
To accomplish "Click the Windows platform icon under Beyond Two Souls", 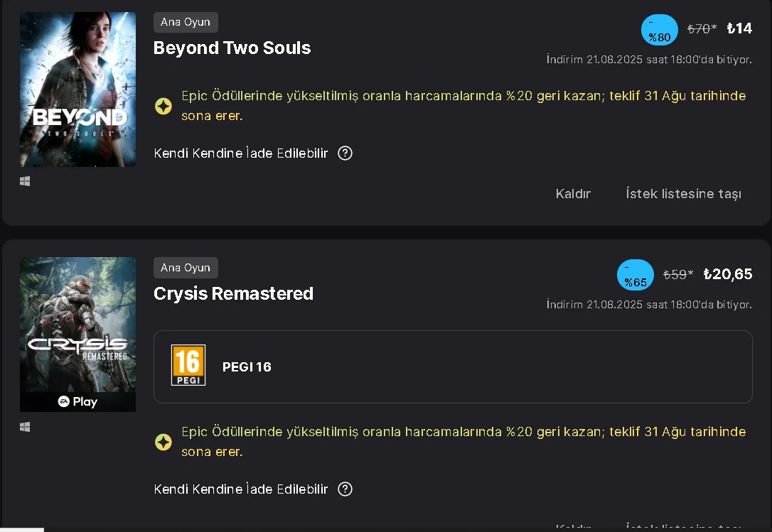I will click(25, 182).
